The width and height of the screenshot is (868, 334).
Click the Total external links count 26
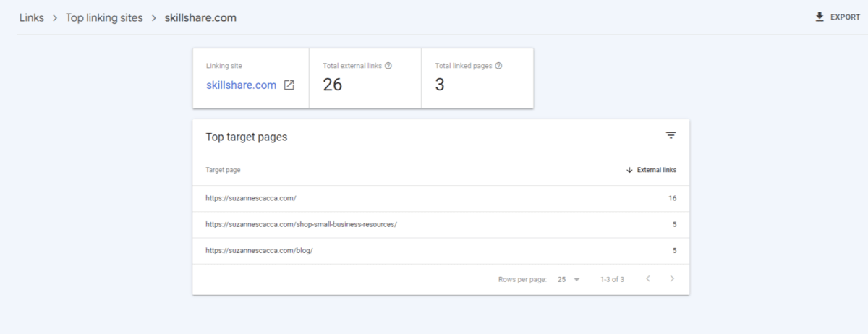coord(332,85)
